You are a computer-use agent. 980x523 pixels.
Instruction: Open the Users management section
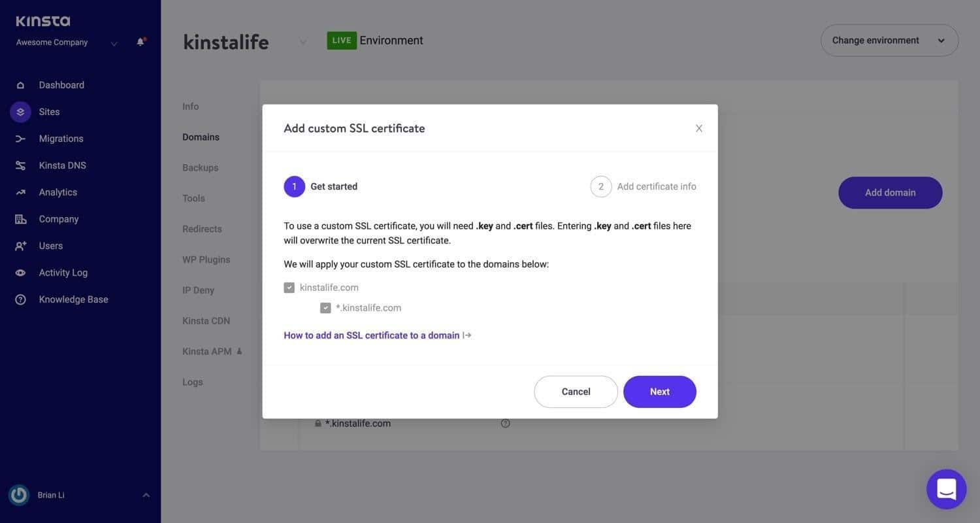(x=50, y=246)
